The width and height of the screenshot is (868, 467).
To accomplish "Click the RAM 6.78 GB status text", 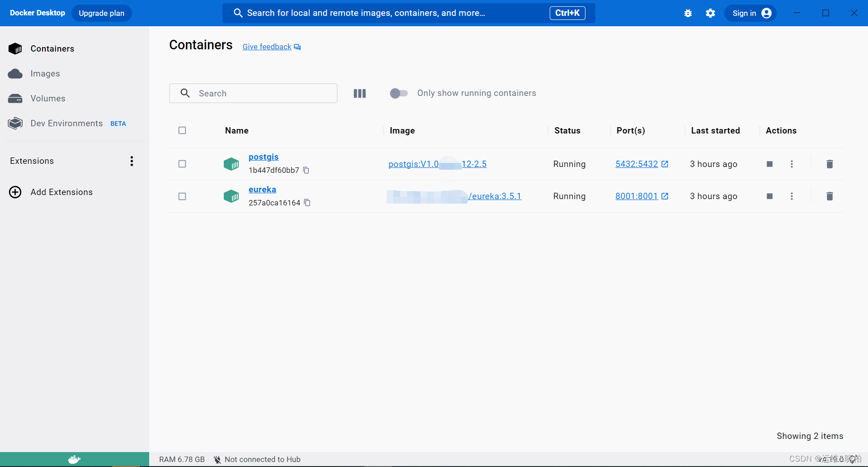I will (x=182, y=459).
